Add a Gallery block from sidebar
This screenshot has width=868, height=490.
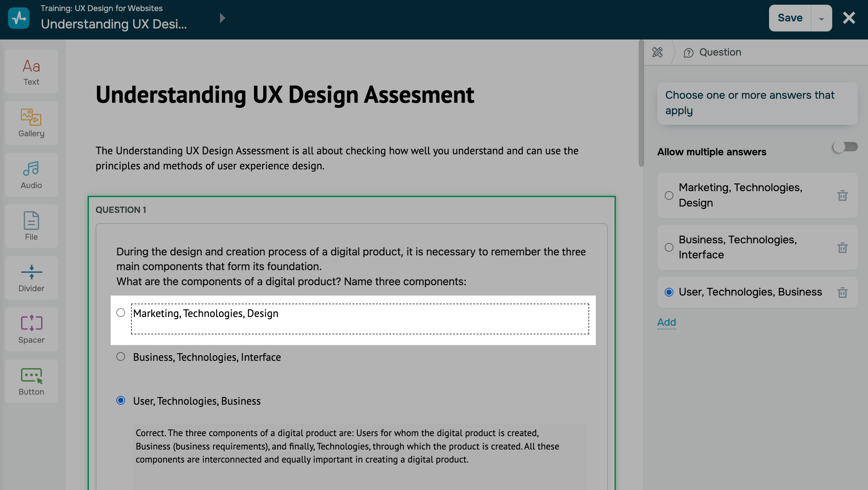click(31, 123)
